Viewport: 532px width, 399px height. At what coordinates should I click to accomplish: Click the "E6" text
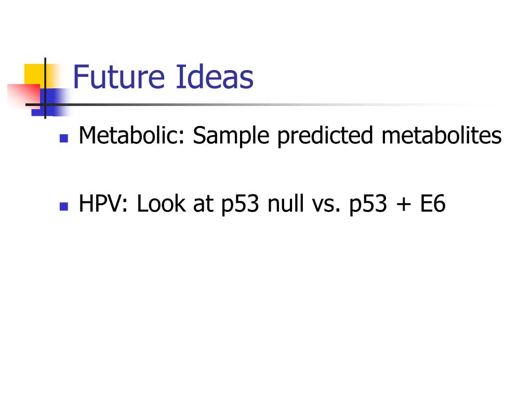[433, 204]
